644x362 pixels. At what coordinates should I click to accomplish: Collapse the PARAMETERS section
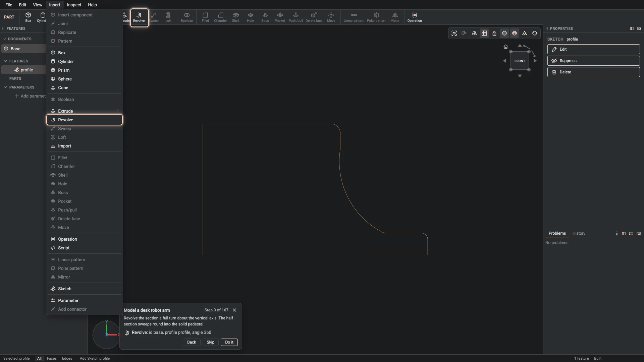pyautogui.click(x=5, y=87)
